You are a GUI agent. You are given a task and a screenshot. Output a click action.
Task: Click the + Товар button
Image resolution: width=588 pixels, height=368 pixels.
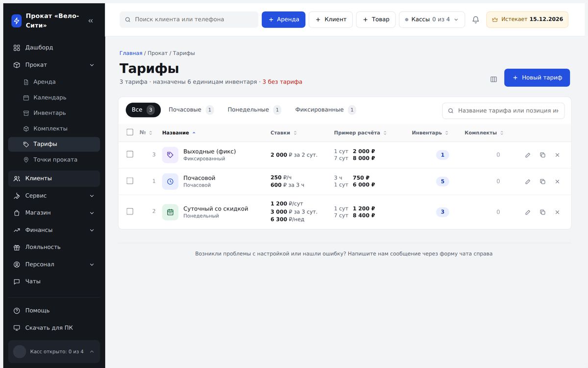click(x=376, y=20)
